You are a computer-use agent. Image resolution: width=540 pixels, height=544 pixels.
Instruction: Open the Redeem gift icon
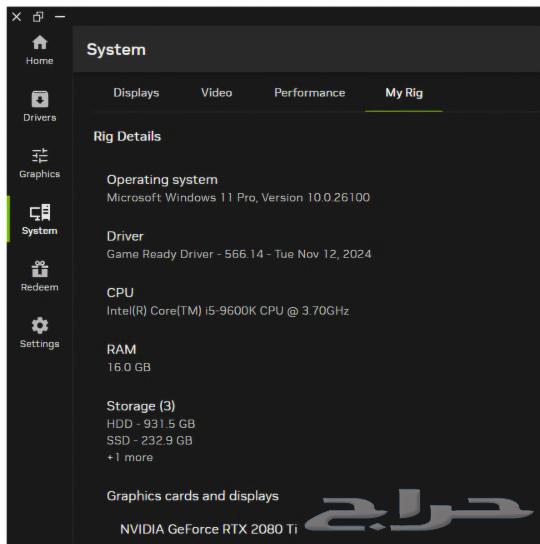40,269
